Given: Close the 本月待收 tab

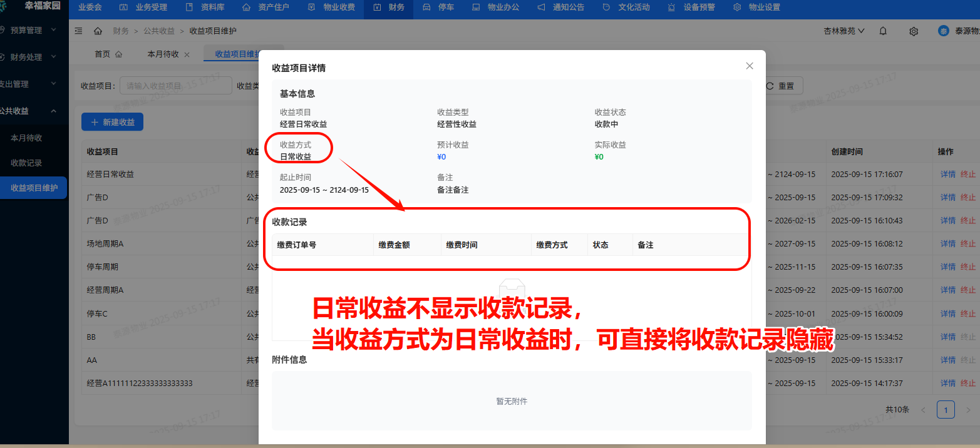Looking at the screenshot, I should 187,54.
